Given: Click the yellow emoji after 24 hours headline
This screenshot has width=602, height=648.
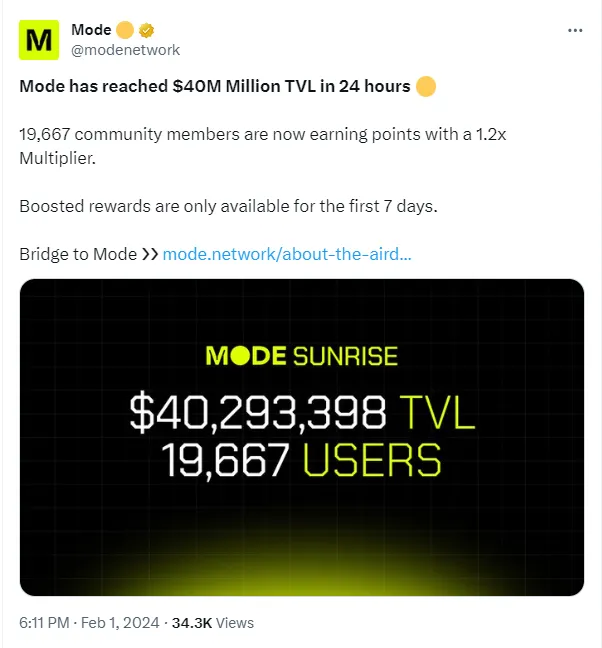Looking at the screenshot, I should point(426,86).
